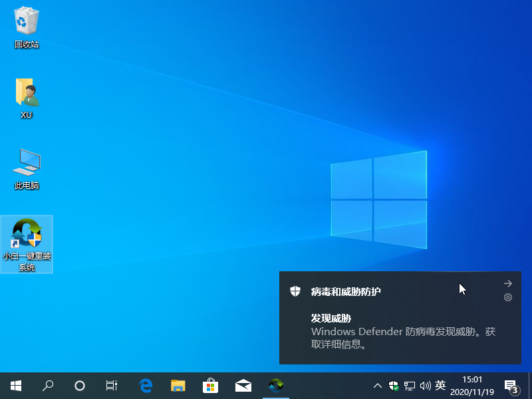Open 病毒和威胁防护 notification title
Viewport: 532px width, 399px height.
coord(346,292)
